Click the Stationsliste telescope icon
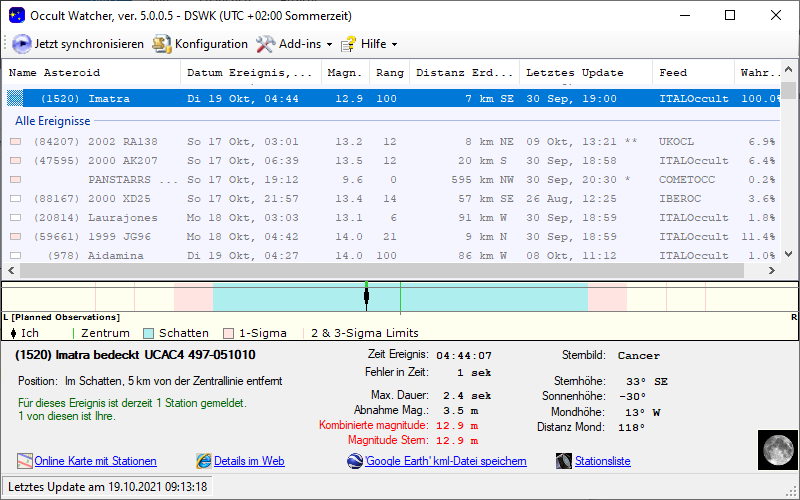Viewport: 800px width, 500px height. [x=566, y=461]
